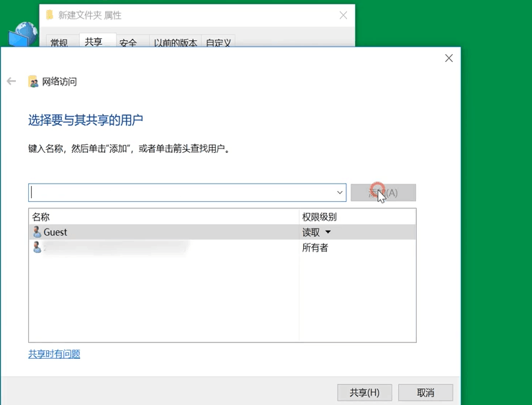Click the 网络访问 header icon
532x405 pixels.
(33, 81)
